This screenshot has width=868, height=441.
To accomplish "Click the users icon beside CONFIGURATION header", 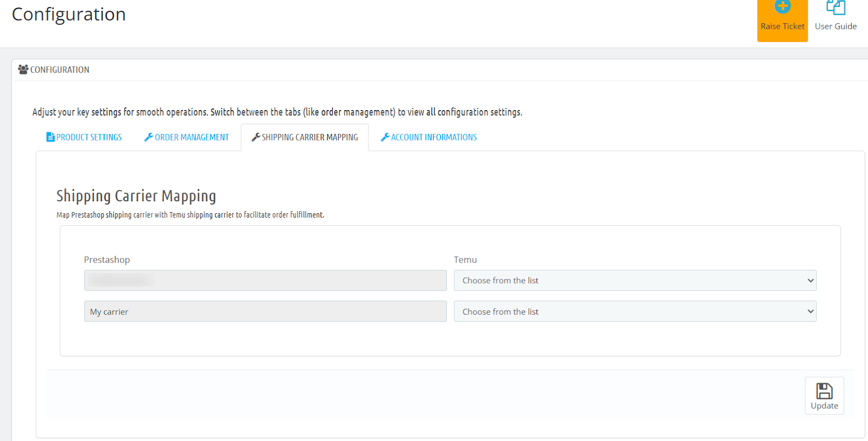I will coord(23,69).
